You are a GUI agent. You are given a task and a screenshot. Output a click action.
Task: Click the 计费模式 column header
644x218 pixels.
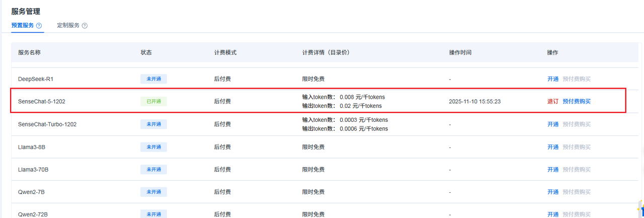[x=225, y=52]
